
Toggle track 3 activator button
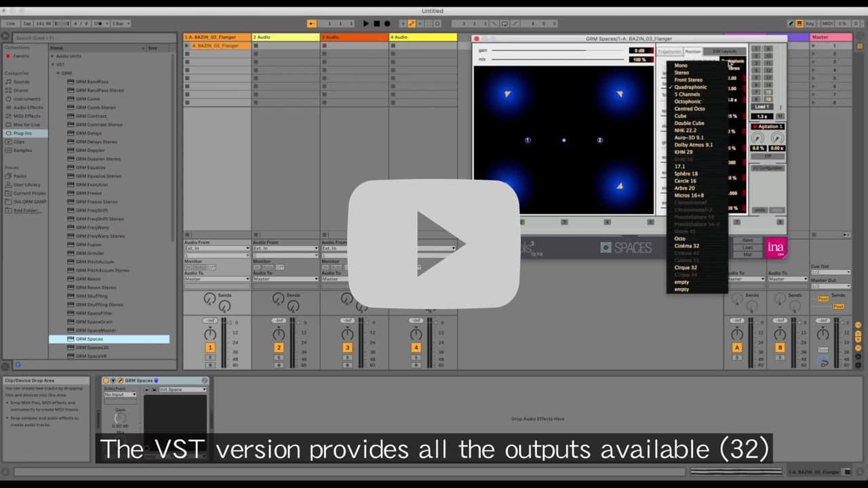(x=347, y=348)
